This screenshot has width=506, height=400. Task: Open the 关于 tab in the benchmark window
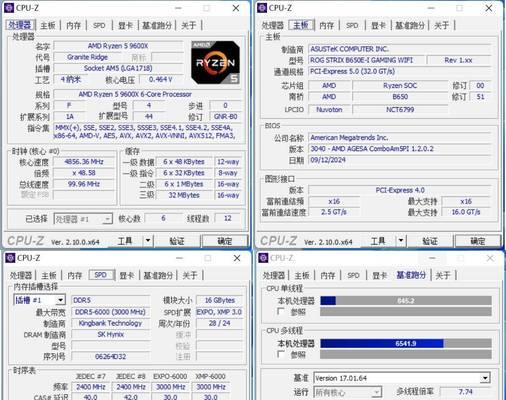(x=443, y=275)
